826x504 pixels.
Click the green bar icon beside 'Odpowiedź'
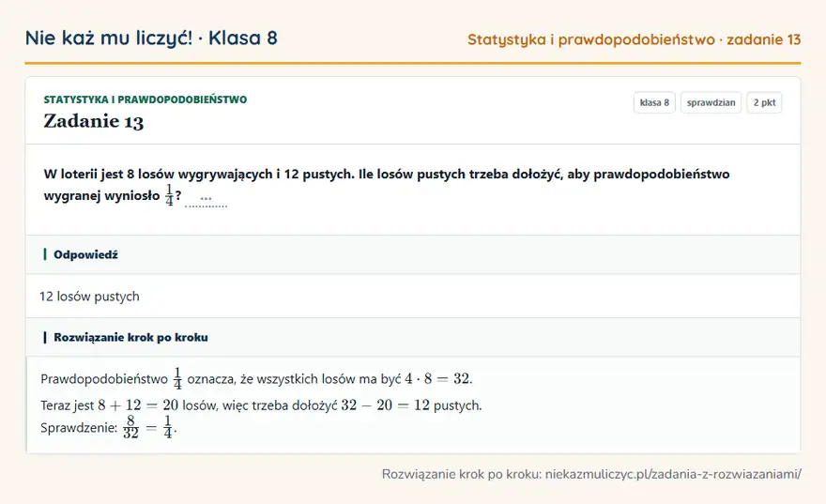[45, 254]
